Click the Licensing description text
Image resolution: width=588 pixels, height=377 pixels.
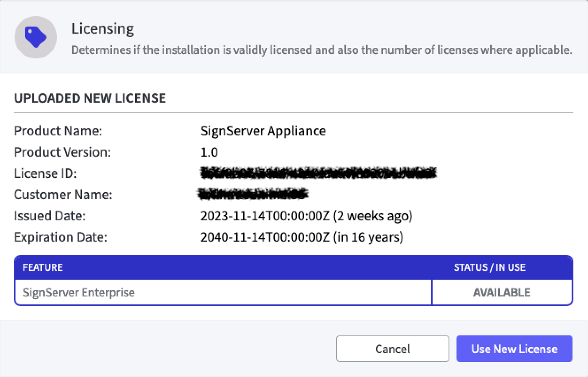coord(321,50)
